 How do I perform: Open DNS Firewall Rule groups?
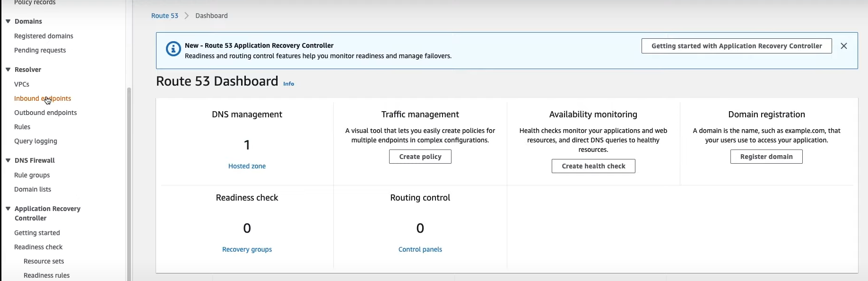32,175
